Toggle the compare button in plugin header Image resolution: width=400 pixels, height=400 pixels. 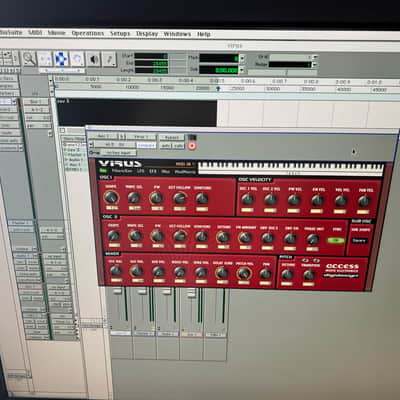[146, 145]
